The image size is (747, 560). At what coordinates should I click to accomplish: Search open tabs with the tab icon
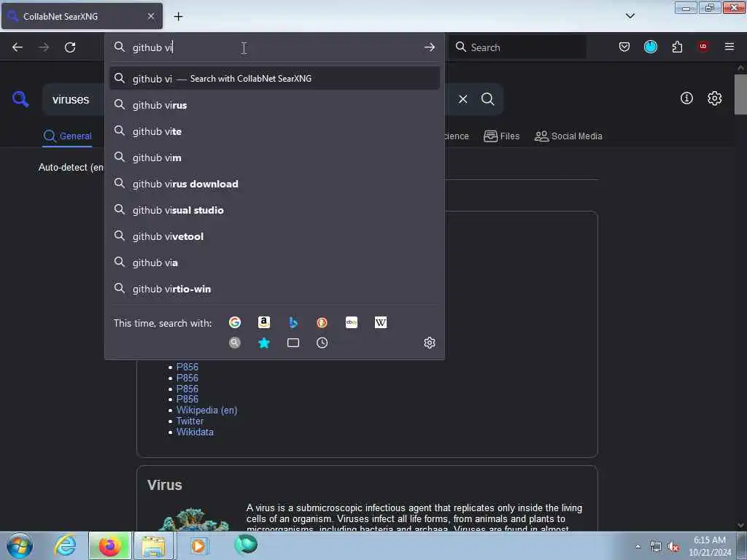coord(293,343)
